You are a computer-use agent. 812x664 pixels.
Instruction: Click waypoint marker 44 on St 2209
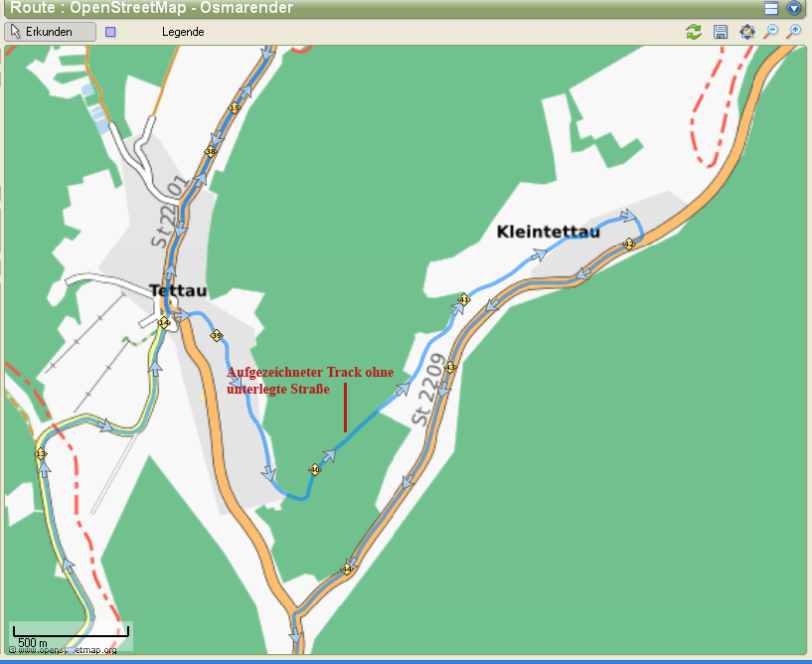(x=347, y=569)
